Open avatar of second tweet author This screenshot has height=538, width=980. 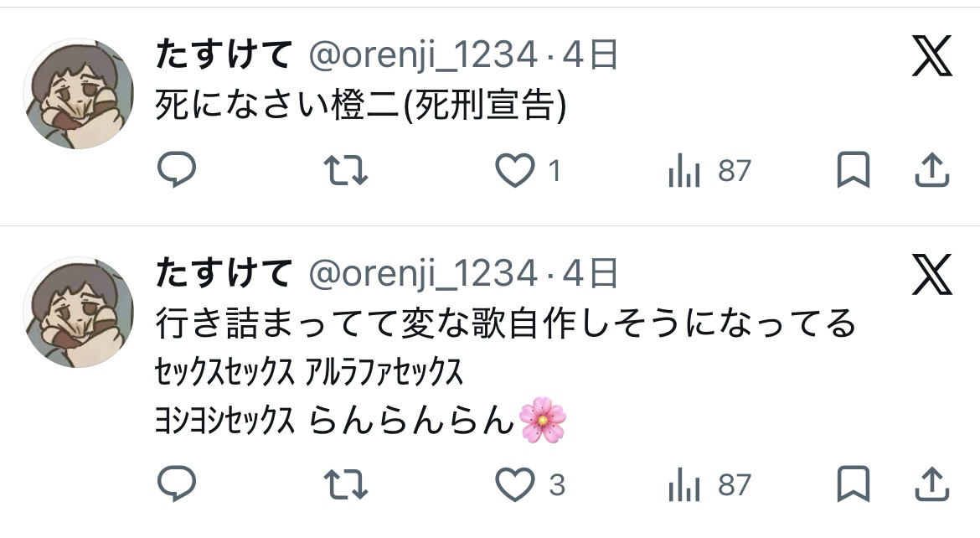tap(78, 313)
